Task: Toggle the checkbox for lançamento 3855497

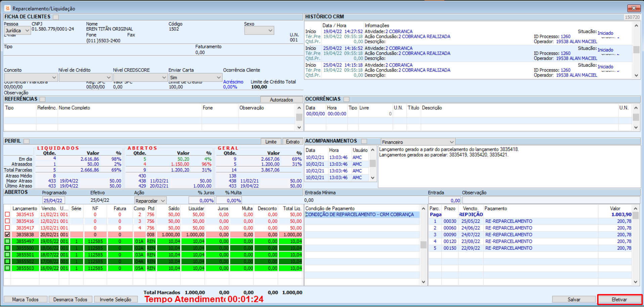Action: pyautogui.click(x=7, y=241)
